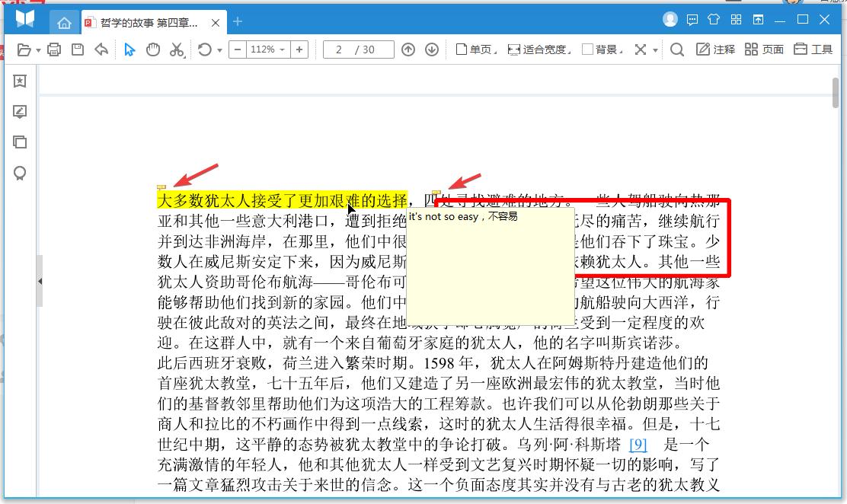The image size is (847, 504).
Task: Open a new tab with plus button
Action: 238,22
